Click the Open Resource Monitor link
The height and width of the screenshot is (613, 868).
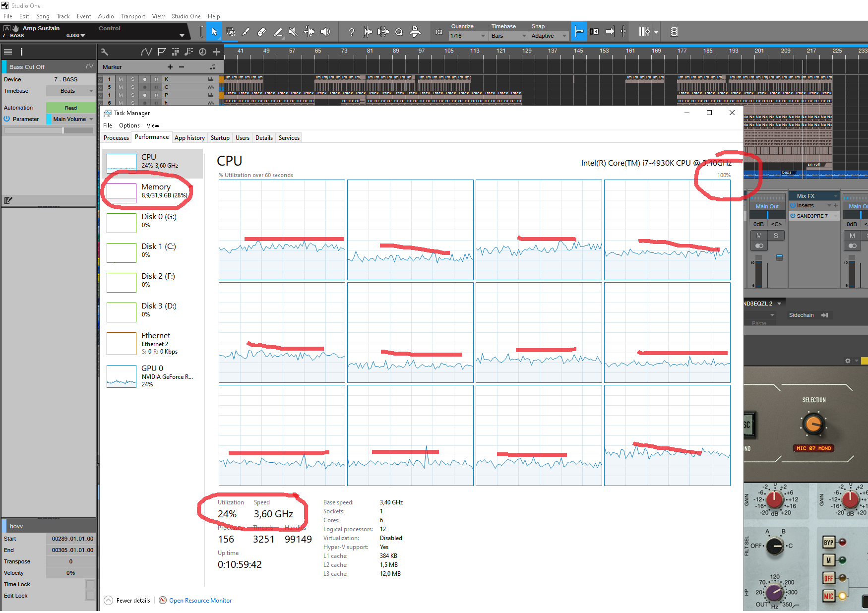coord(200,601)
